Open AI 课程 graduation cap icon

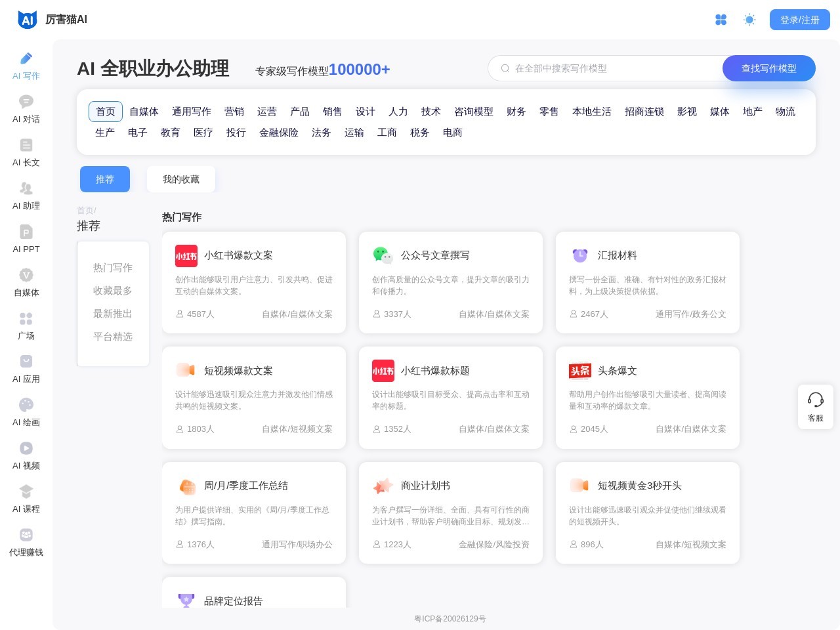click(x=26, y=492)
